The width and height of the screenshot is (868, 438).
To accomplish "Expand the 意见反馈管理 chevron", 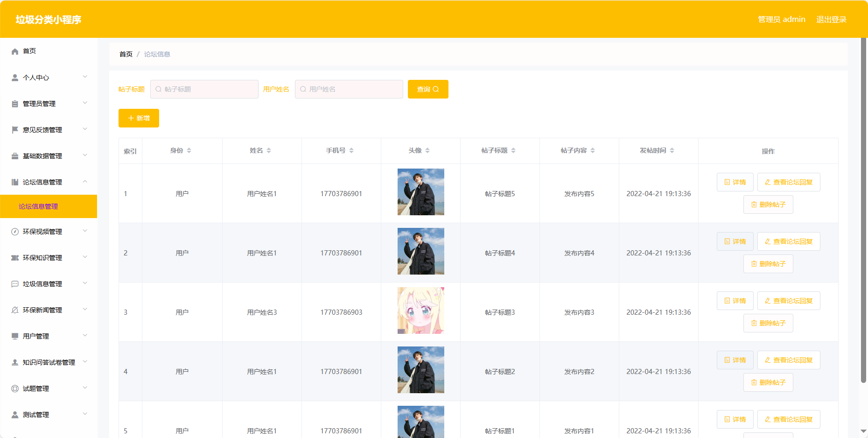I will [x=85, y=129].
